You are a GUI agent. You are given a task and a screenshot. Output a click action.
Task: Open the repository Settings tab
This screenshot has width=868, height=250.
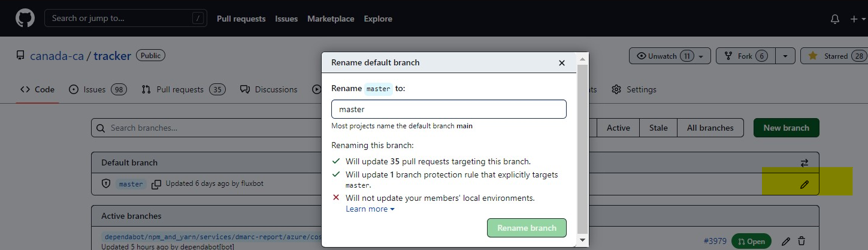tap(634, 89)
